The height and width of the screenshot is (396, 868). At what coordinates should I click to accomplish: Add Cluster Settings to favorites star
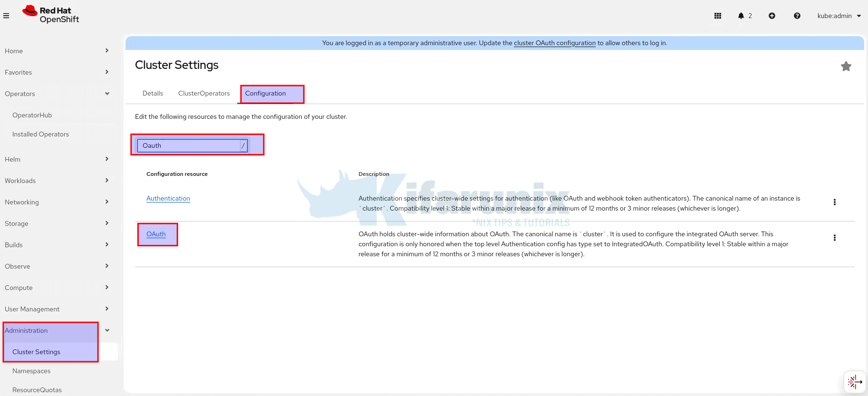click(846, 67)
